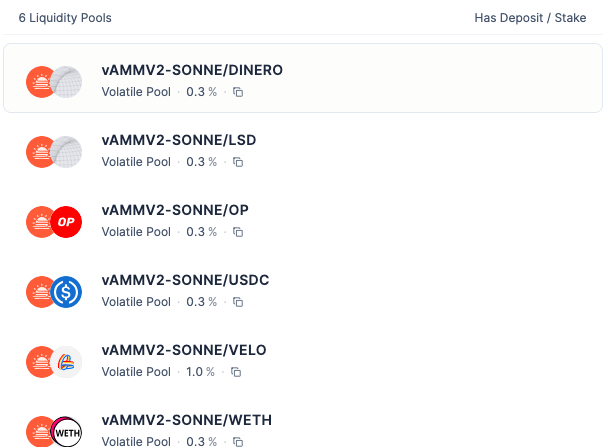Open the vAMMV2-SONNE/DINERO pool
Screen dimensions: 607x447
(192, 71)
